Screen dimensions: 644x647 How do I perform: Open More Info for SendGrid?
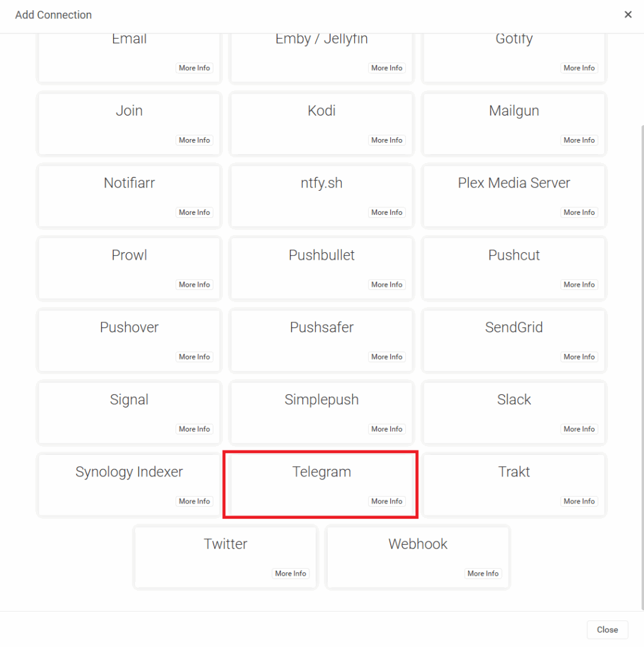pyautogui.click(x=579, y=356)
